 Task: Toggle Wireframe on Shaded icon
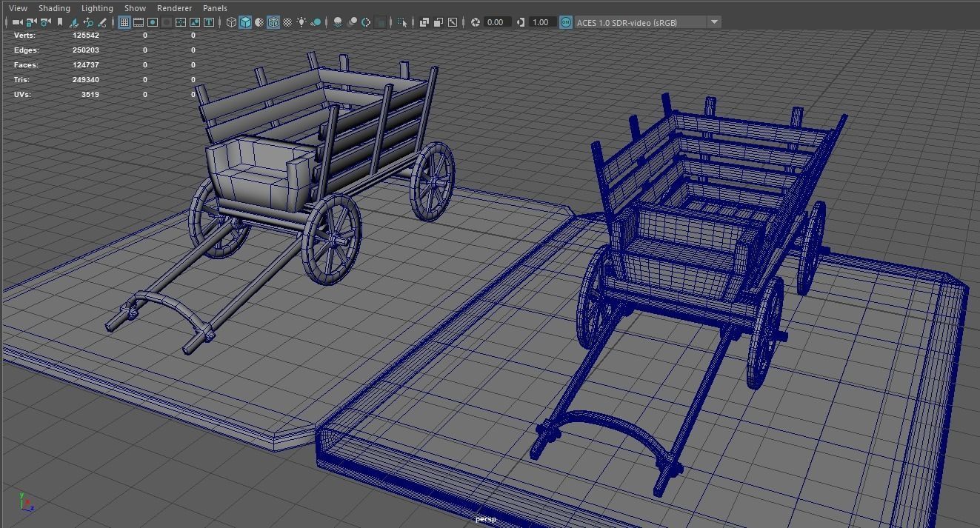pyautogui.click(x=273, y=22)
